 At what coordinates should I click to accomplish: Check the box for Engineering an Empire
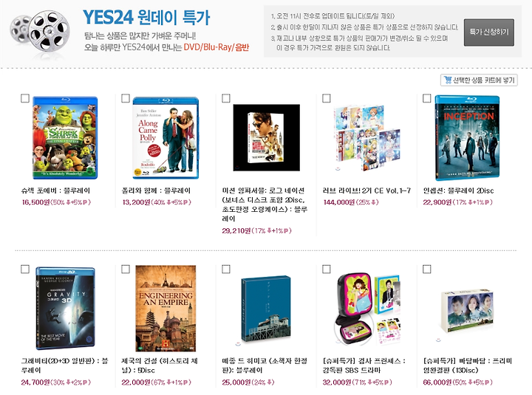click(126, 269)
